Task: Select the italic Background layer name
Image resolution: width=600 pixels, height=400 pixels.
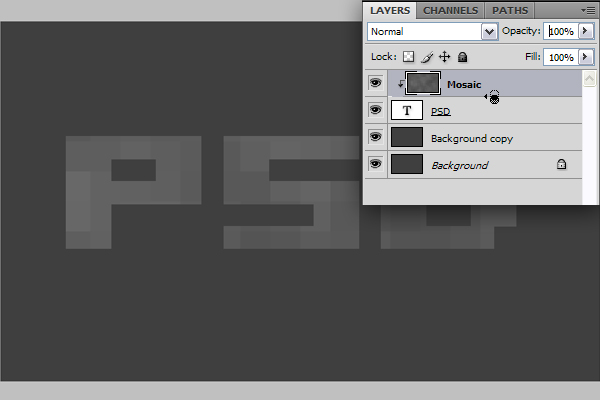Action: point(460,165)
